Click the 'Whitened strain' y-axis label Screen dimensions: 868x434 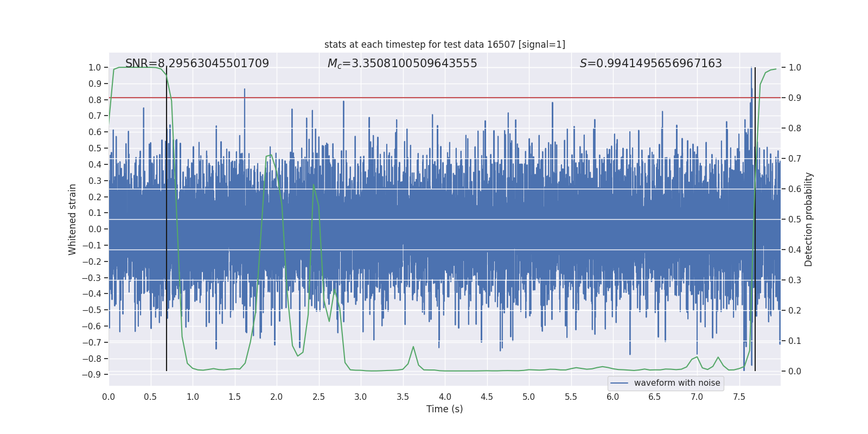click(72, 219)
